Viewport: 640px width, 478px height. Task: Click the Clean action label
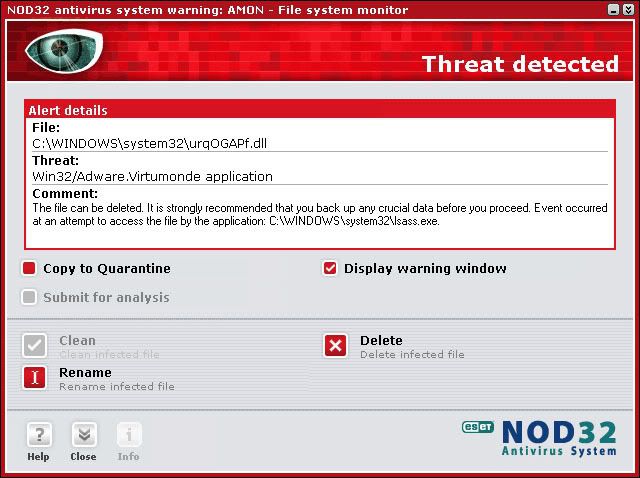(x=77, y=340)
